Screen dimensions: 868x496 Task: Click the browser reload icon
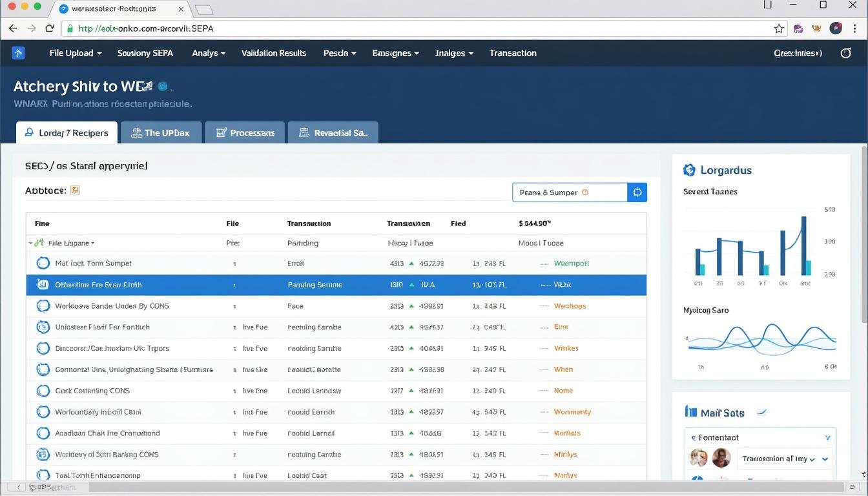[x=50, y=28]
